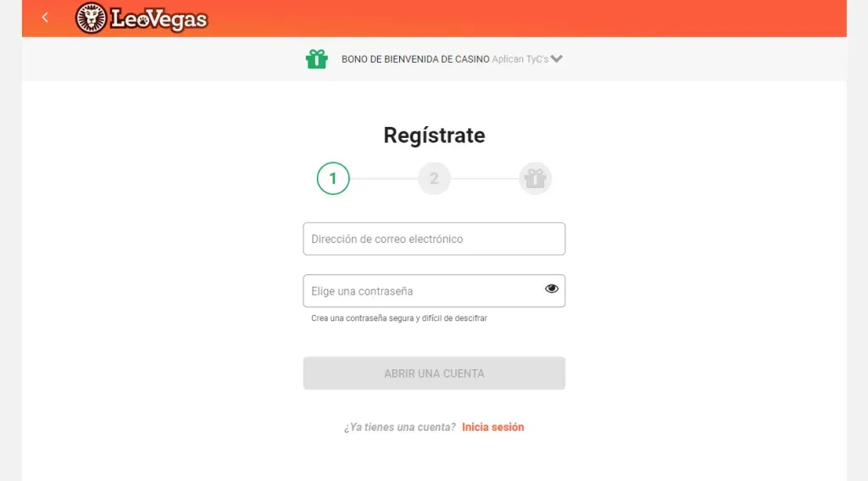Click the grey gift icon ending the progress steps
The image size is (868, 481).
coord(535,179)
